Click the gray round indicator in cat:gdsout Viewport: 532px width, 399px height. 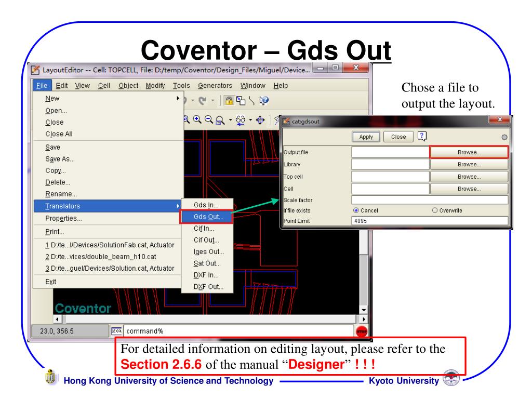504,137
